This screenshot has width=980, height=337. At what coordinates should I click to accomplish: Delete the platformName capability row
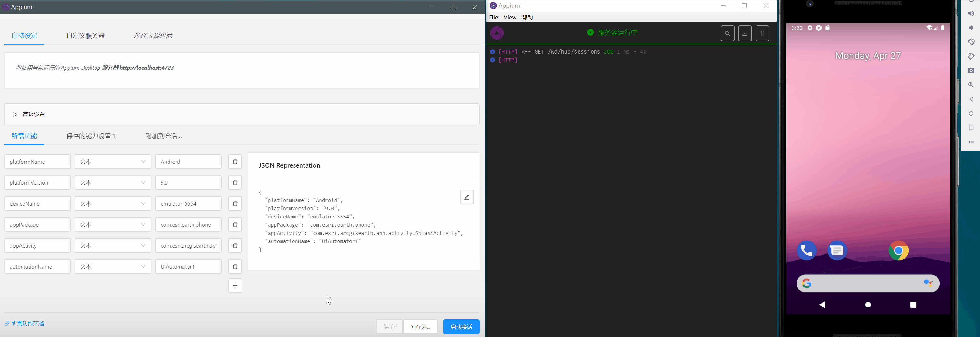pos(235,162)
